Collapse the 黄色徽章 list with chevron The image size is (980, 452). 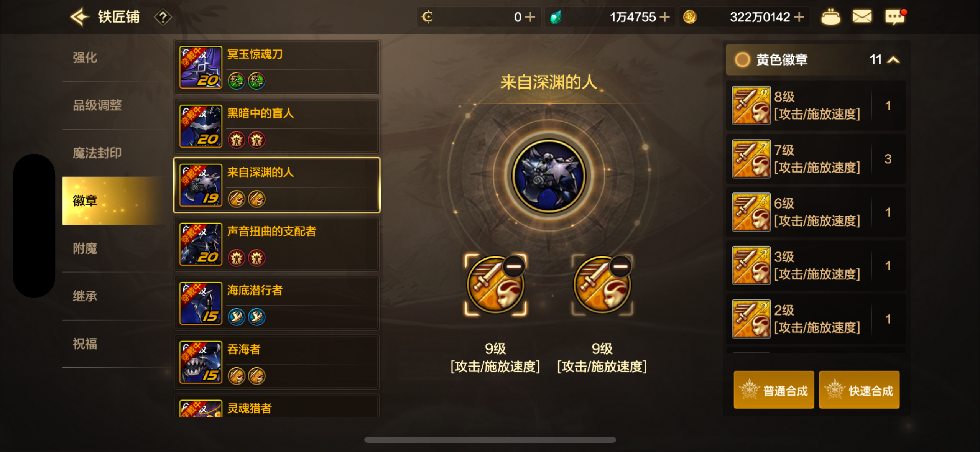pos(894,60)
